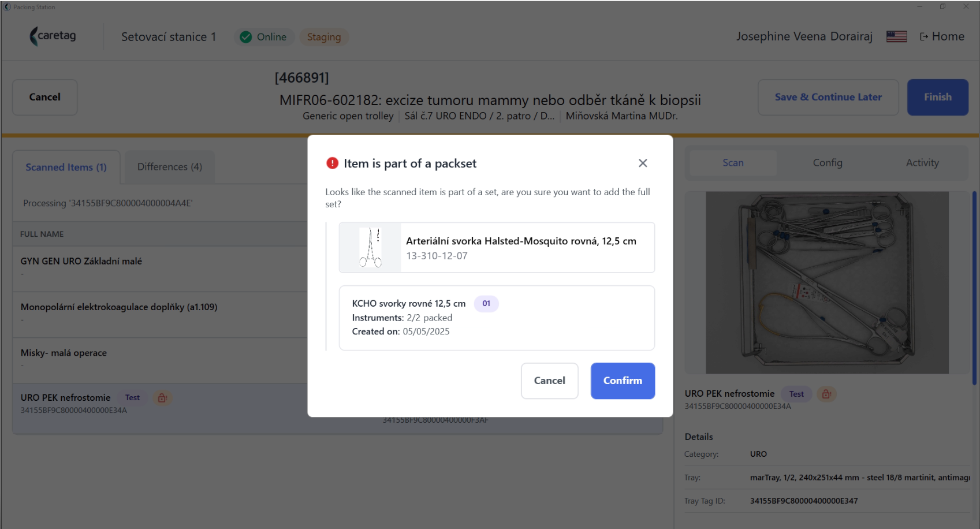Screen dimensions: 980x529
Task: Click the Staging environment badge
Action: coord(324,37)
